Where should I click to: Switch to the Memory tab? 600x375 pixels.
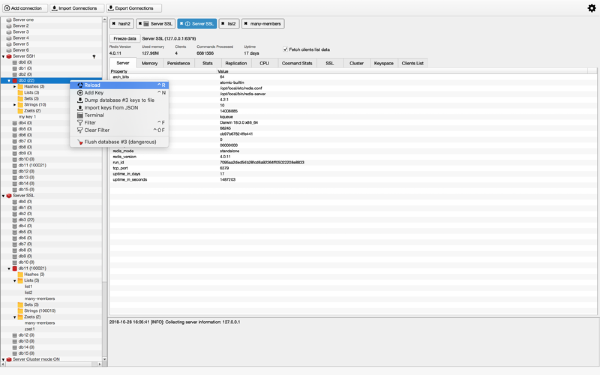point(150,63)
